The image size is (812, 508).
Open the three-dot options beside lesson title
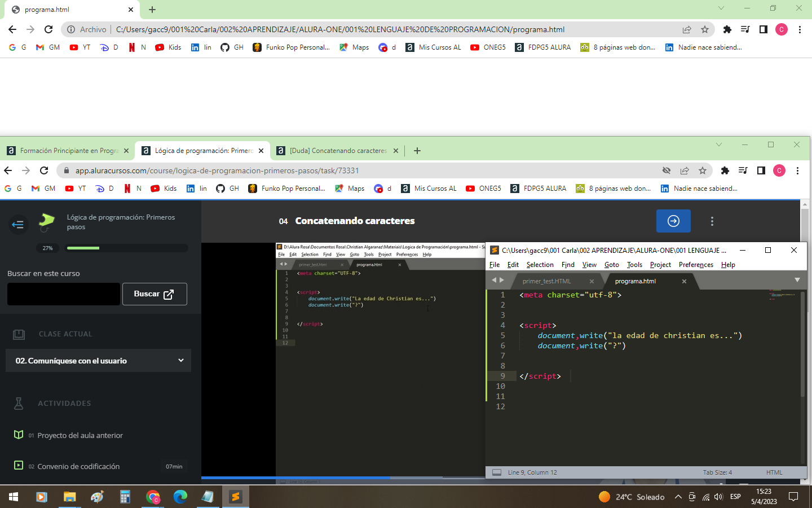click(712, 221)
